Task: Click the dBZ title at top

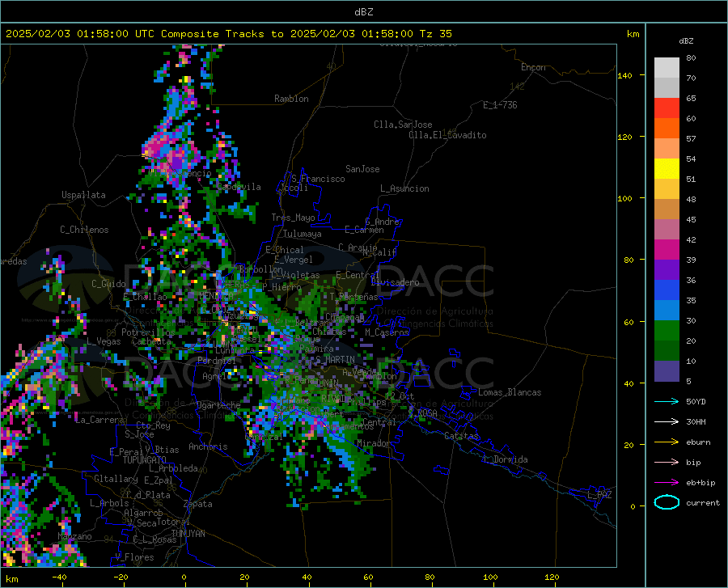Action: (x=363, y=12)
